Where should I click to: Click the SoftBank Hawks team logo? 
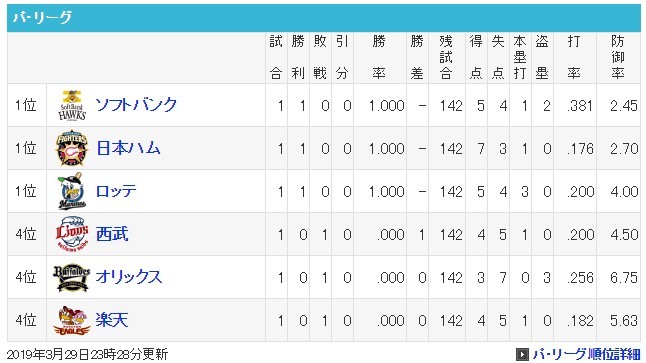click(72, 105)
